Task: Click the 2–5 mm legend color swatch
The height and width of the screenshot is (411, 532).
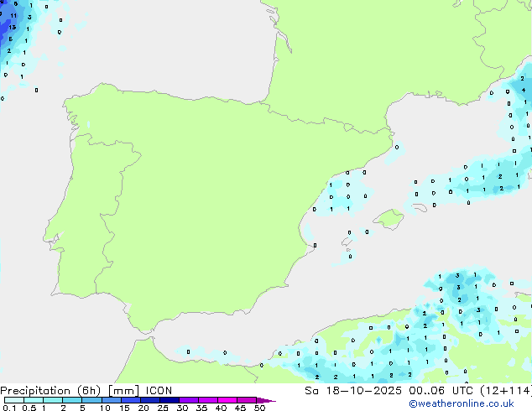Action: (x=72, y=400)
